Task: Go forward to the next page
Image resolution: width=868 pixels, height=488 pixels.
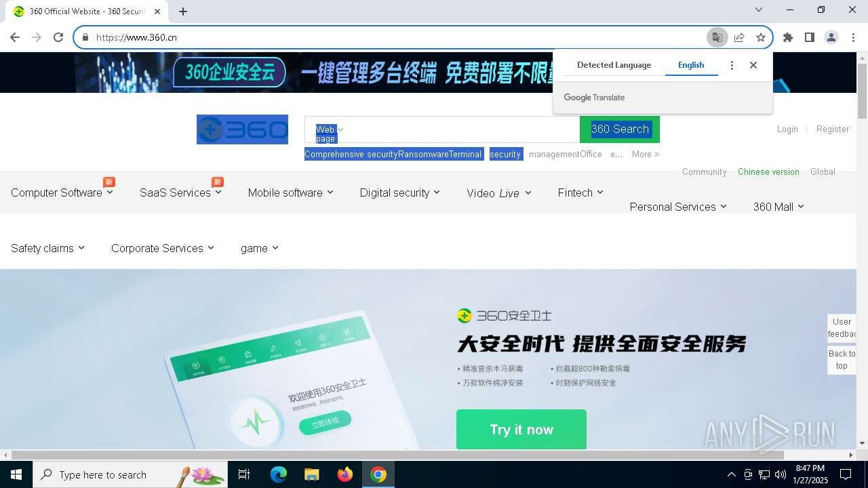Action: 37,37
